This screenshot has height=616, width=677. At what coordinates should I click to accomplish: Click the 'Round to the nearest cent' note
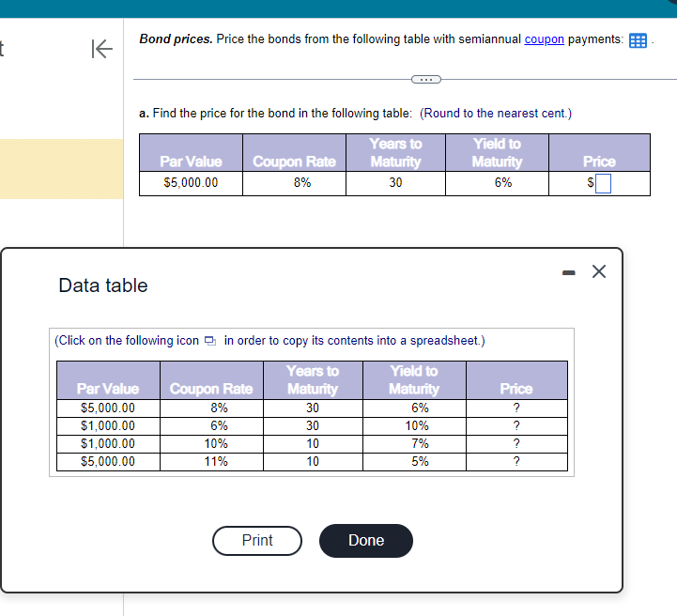(496, 114)
